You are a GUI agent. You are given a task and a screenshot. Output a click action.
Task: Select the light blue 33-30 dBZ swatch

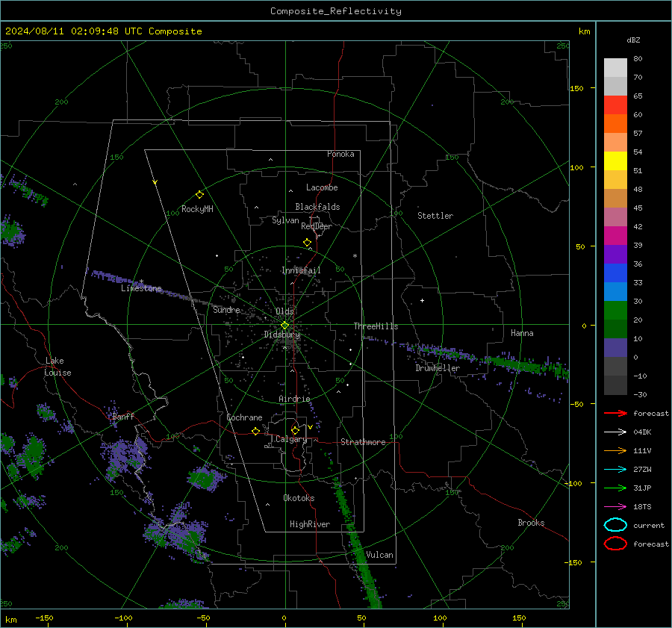coord(615,291)
